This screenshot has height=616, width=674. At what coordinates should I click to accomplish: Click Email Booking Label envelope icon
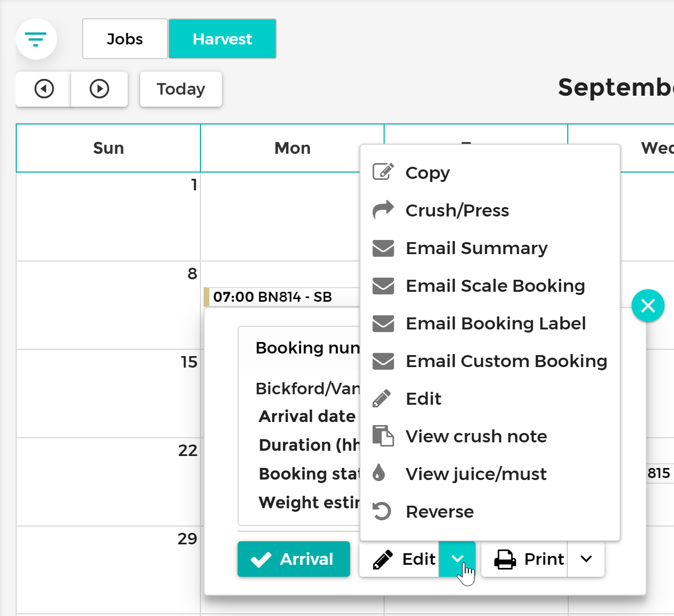pos(383,323)
